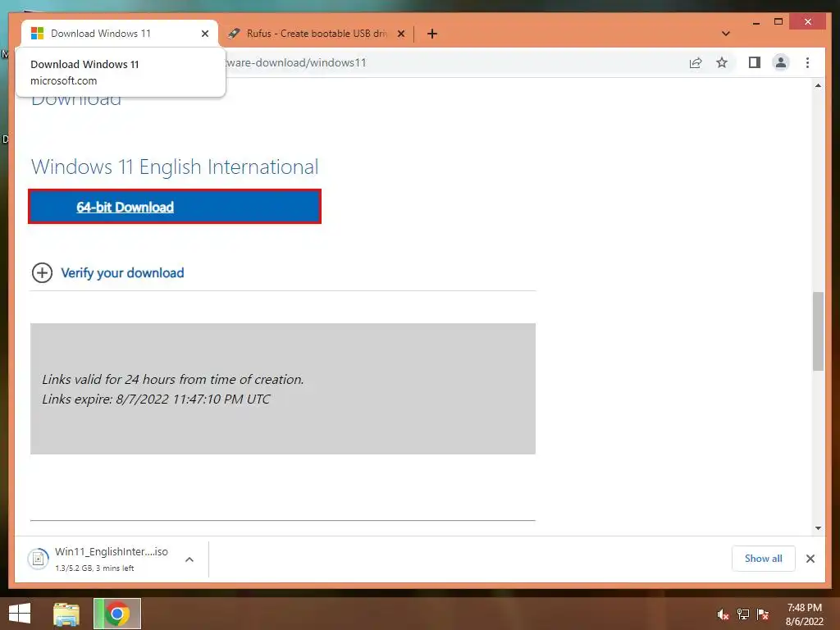Open a new tab with the plus button
Viewport: 840px width, 630px height.
point(431,34)
